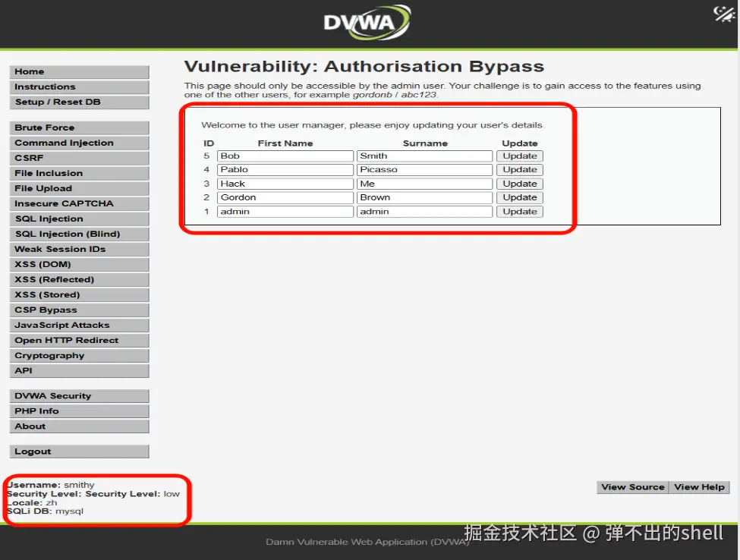Update the Bob Smith row
Viewport: 740px width, 560px height.
(520, 156)
